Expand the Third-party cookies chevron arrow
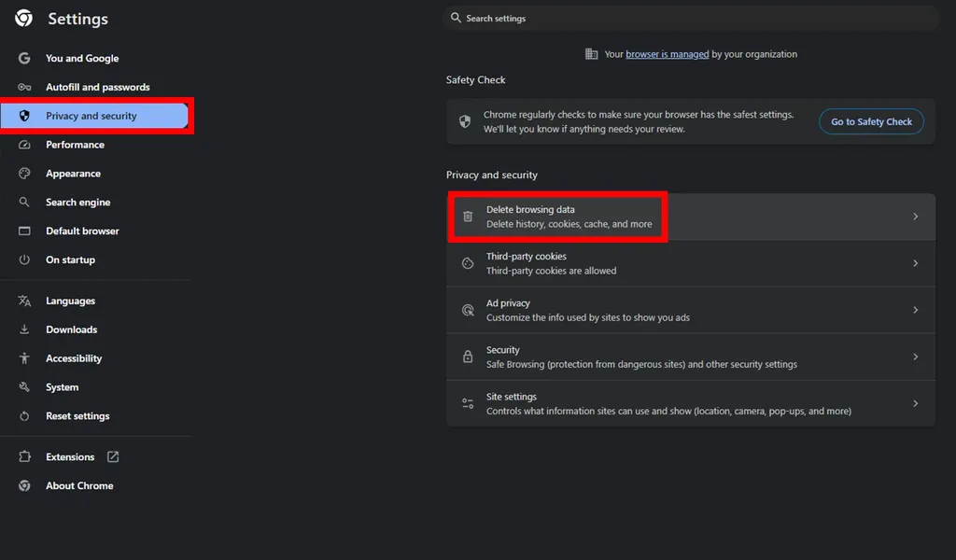Viewport: 956px width, 560px height. click(x=915, y=263)
